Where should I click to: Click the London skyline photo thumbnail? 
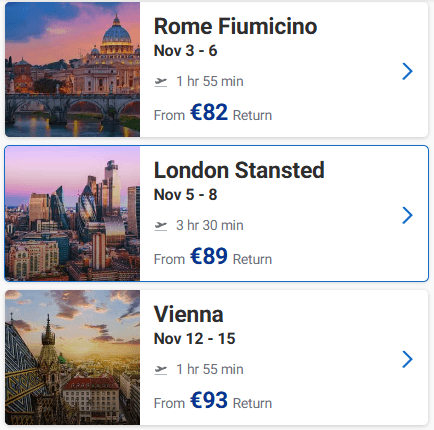click(x=72, y=214)
